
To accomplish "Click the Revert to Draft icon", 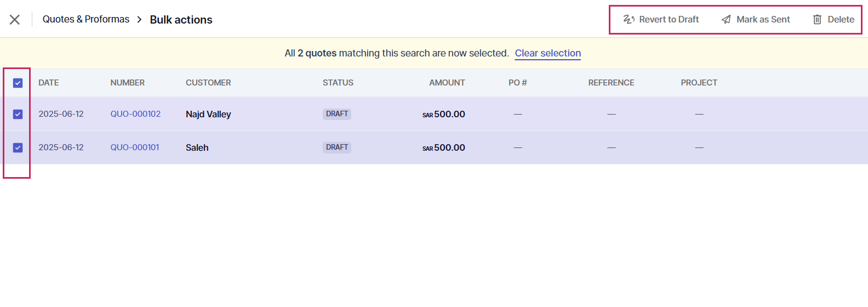I will point(629,20).
